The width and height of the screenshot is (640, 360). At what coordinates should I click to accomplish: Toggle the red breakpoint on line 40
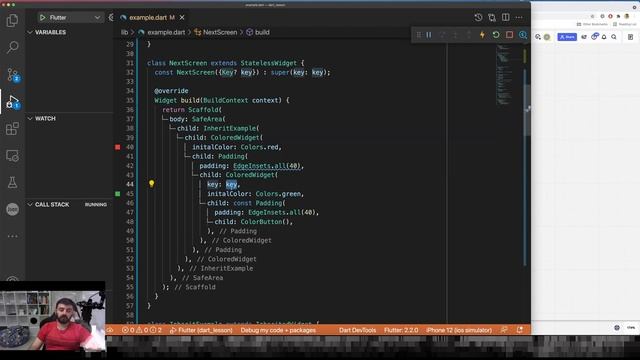[118, 147]
